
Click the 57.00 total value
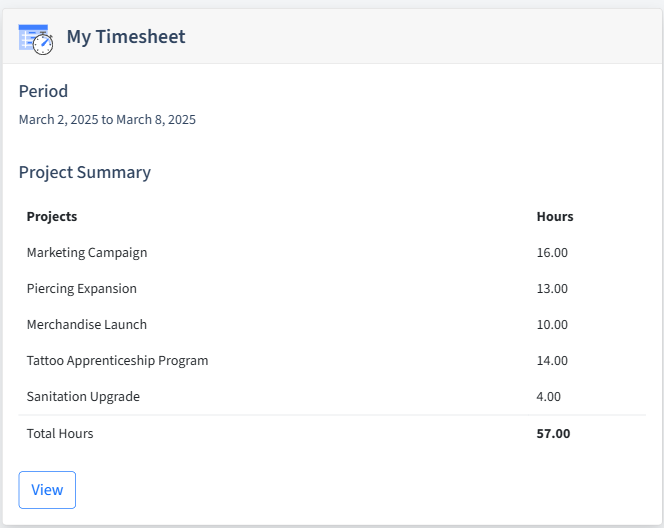click(553, 434)
